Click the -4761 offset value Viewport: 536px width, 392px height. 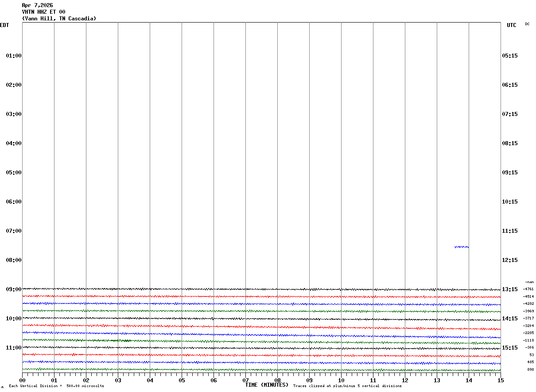[528, 289]
